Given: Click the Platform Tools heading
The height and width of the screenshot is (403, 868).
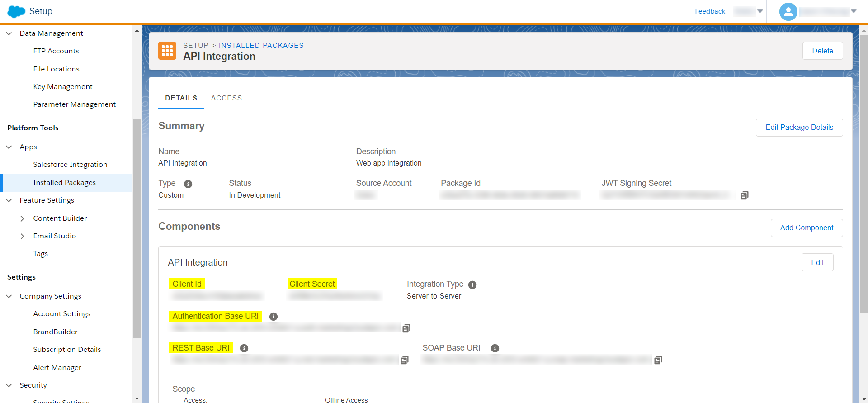Looking at the screenshot, I should click(33, 128).
